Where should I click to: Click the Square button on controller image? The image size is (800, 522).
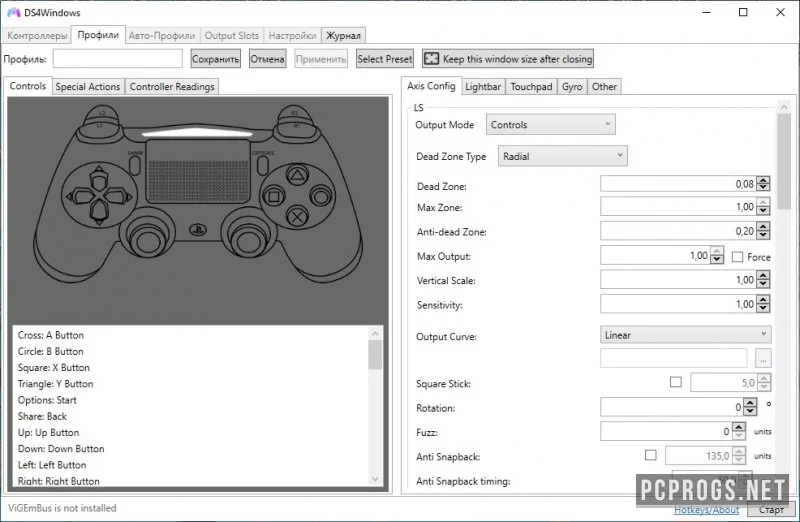click(274, 196)
